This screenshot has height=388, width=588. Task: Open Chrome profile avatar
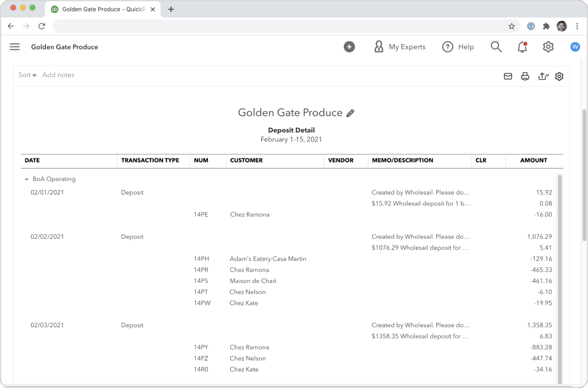562,26
